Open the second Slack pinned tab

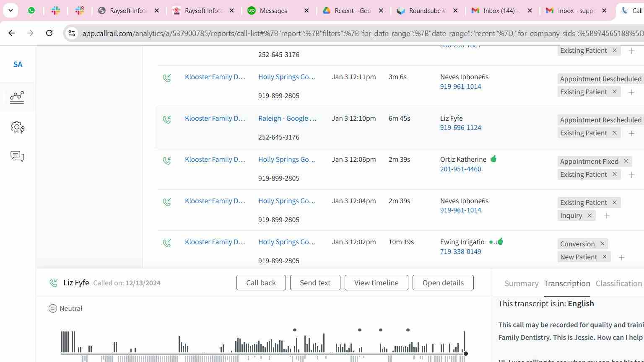(80, 10)
